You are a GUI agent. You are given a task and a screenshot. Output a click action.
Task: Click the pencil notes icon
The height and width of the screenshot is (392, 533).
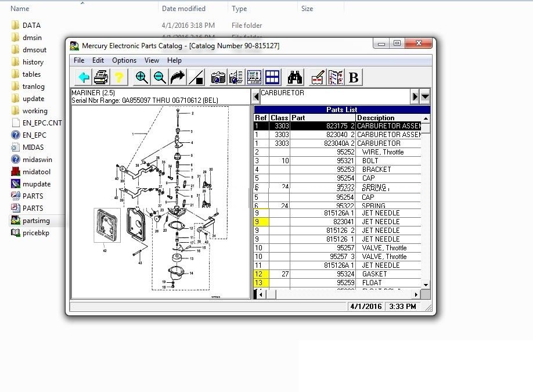318,77
